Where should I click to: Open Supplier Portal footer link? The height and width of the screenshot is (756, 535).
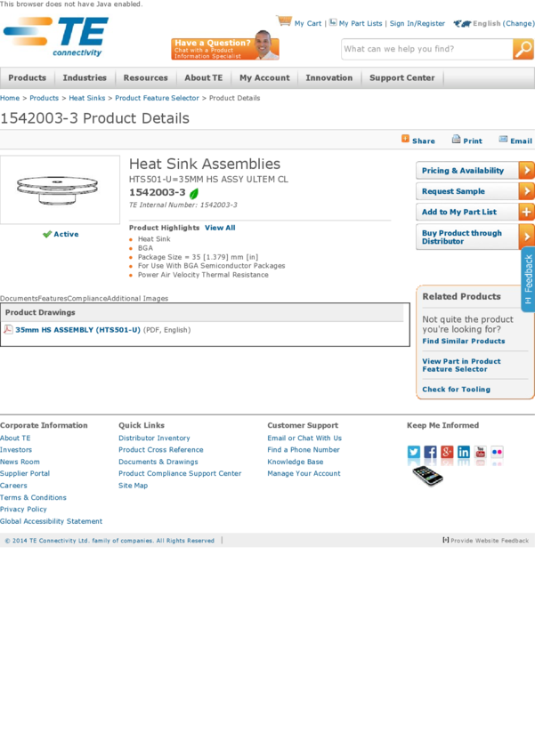(25, 473)
